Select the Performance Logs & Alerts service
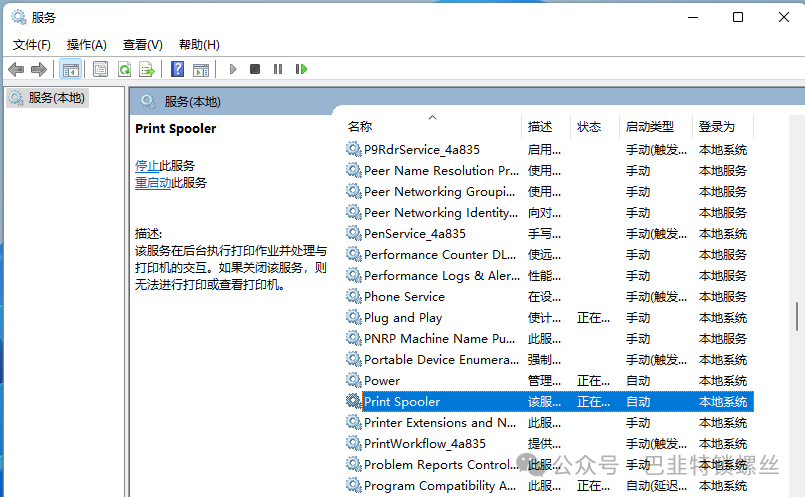Image resolution: width=805 pixels, height=497 pixels. coord(442,276)
